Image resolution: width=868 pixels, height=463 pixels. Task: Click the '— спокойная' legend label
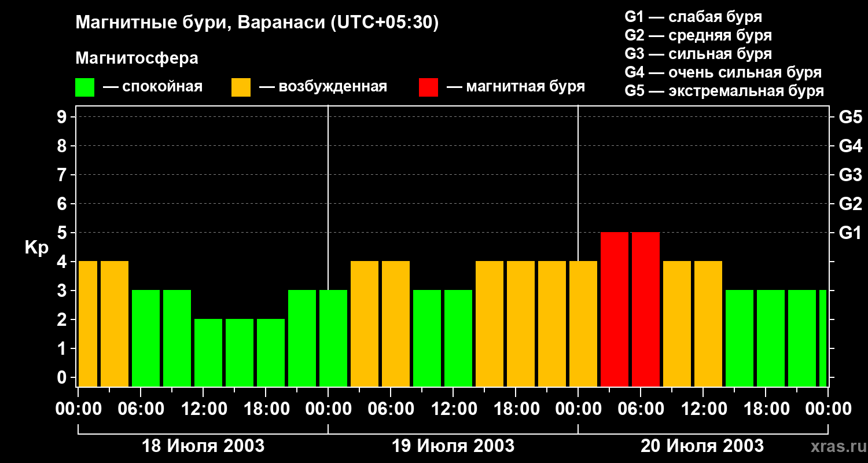[x=153, y=87]
